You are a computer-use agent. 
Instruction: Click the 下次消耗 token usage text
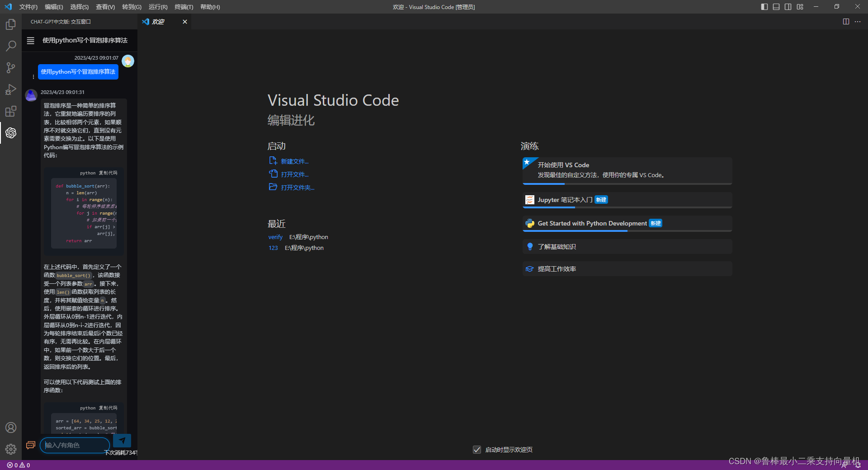pyautogui.click(x=121, y=453)
